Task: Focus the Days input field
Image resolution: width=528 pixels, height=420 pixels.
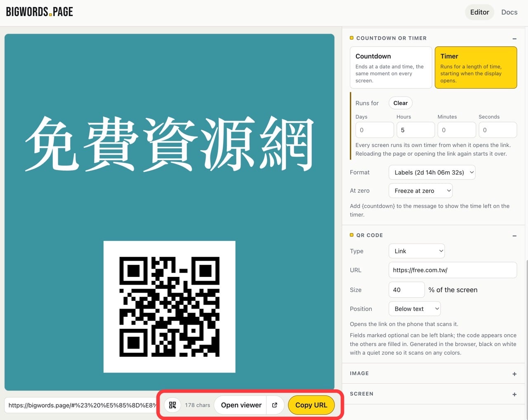Action: tap(375, 130)
